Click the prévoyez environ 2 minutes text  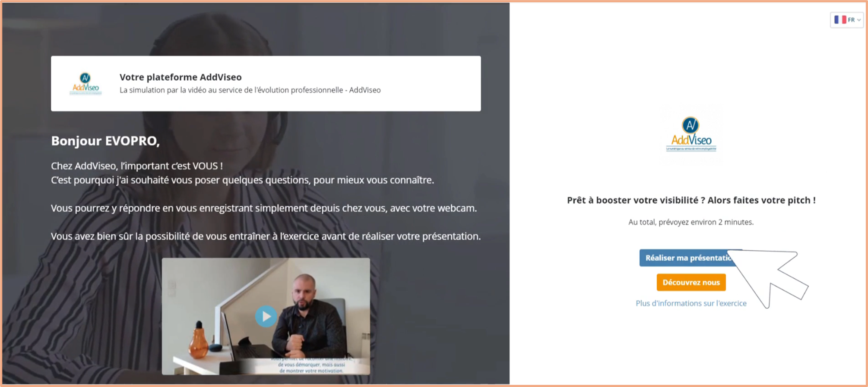click(x=691, y=222)
